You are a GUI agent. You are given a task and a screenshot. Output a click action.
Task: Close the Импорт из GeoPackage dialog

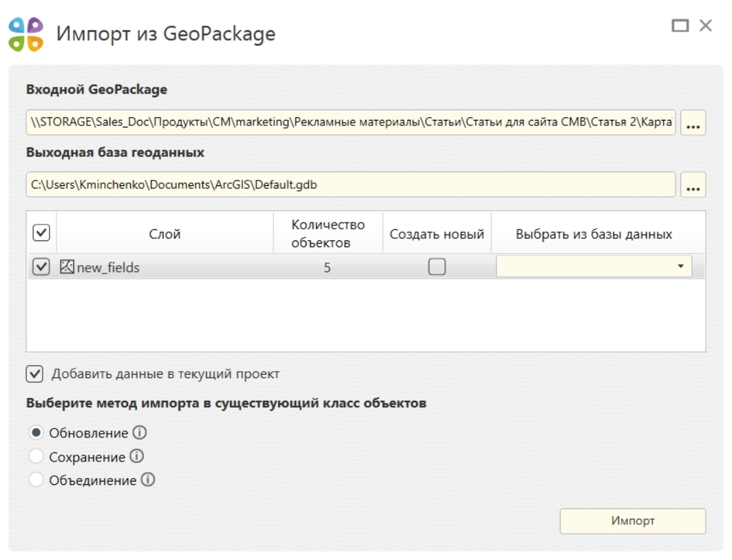pos(705,25)
